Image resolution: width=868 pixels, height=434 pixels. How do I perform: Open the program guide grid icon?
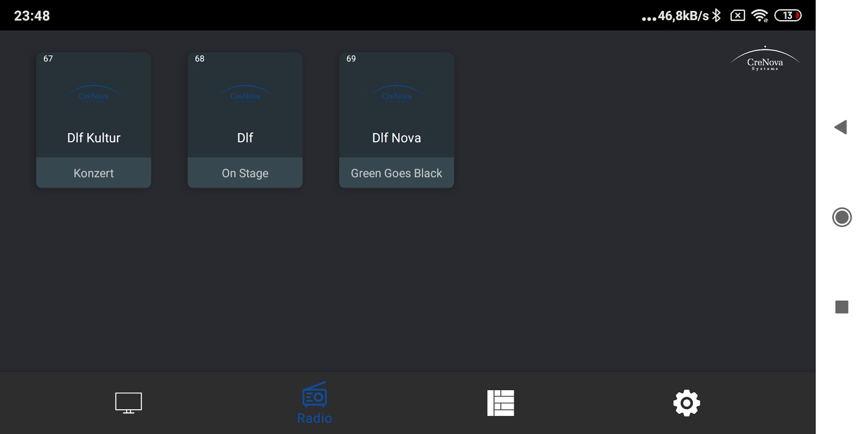tap(501, 403)
